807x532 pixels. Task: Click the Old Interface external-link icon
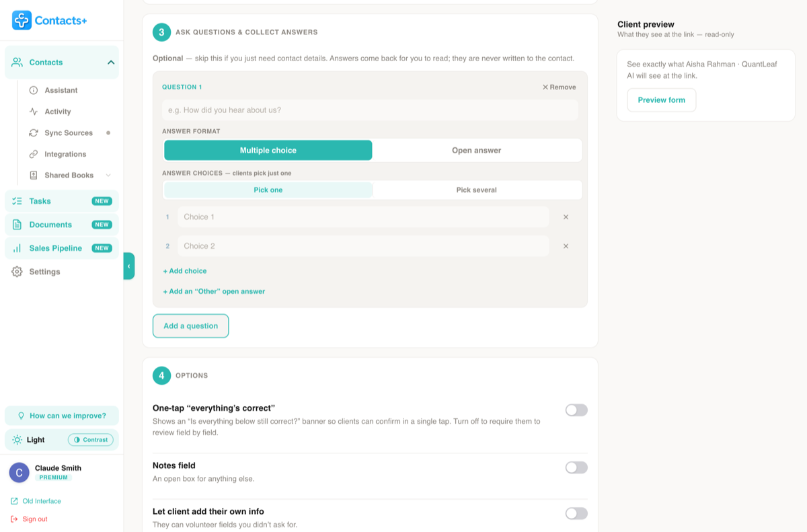(14, 501)
